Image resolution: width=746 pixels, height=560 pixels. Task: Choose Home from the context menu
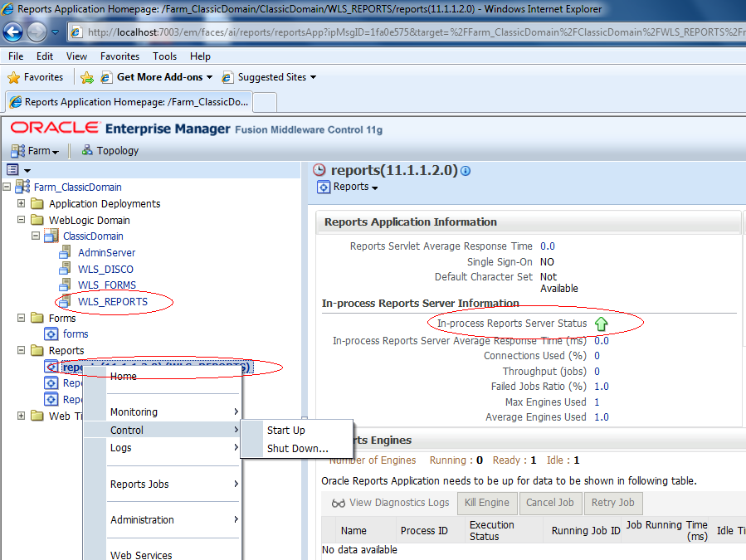162,377
